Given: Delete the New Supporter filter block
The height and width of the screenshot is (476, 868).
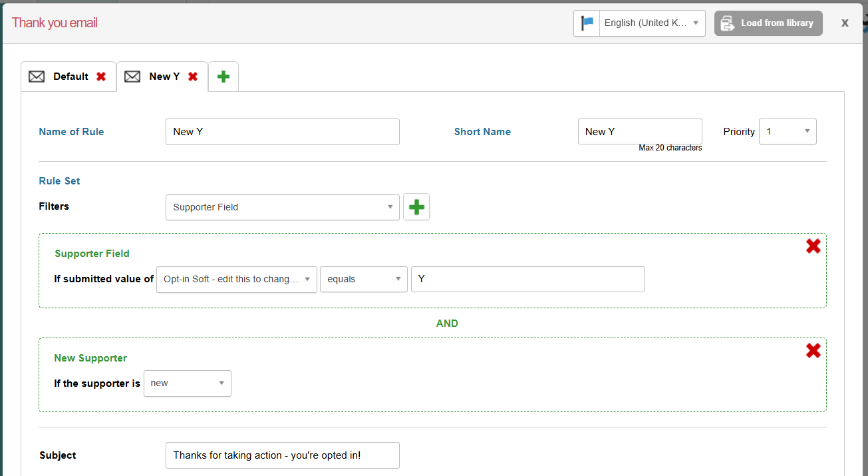Looking at the screenshot, I should (x=813, y=351).
